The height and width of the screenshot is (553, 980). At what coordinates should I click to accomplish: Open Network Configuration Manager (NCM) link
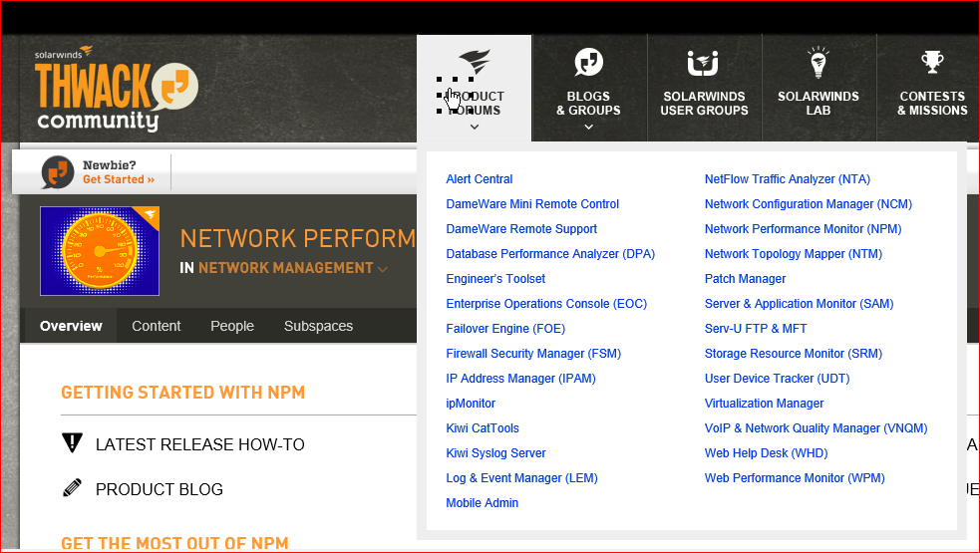click(809, 203)
